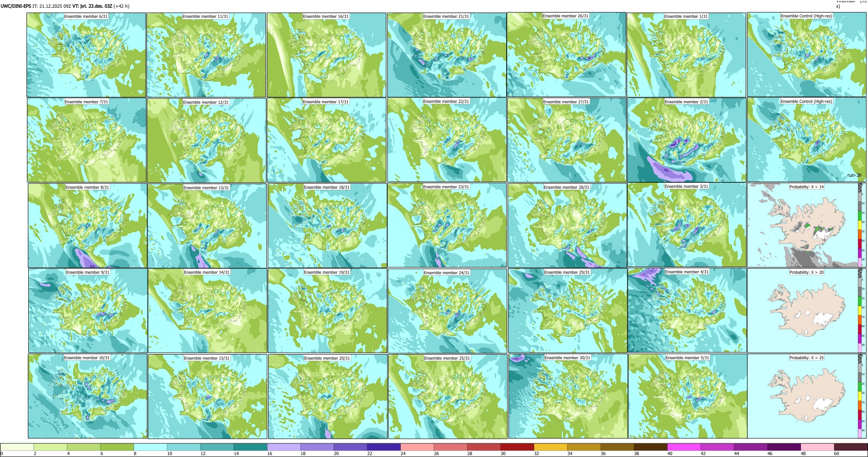
Task: Select the Ensemble member 7/31 map panel
Action: 87,140
